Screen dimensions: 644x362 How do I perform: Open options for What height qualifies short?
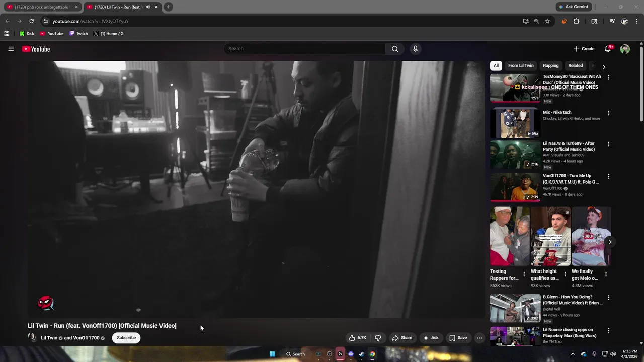[x=565, y=274]
